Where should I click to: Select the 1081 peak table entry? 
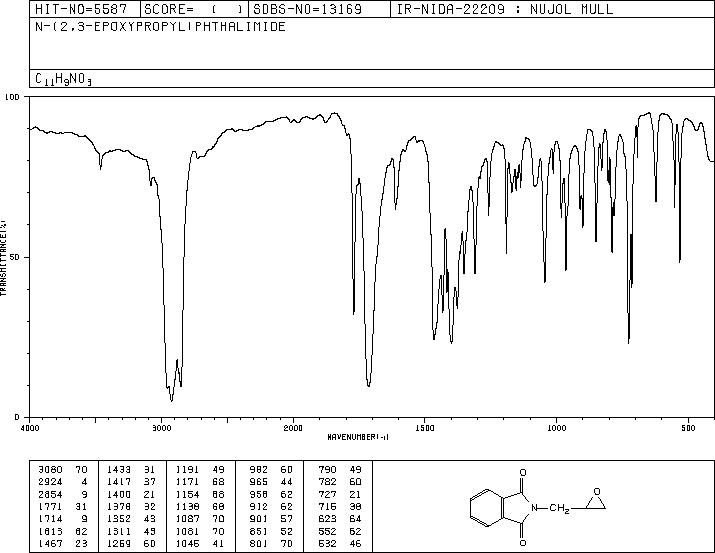(x=200, y=532)
